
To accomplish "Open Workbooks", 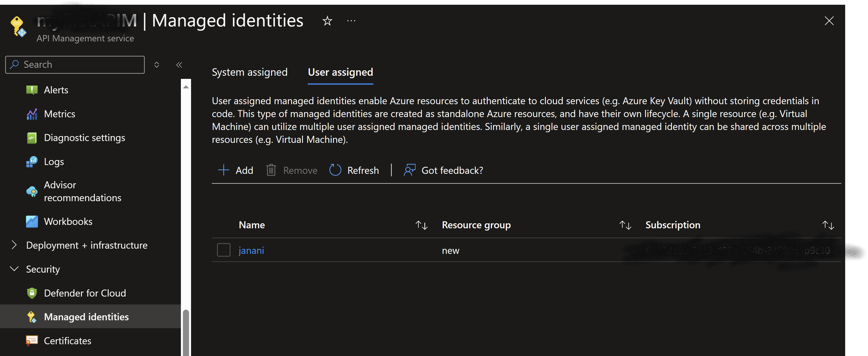I will click(68, 221).
